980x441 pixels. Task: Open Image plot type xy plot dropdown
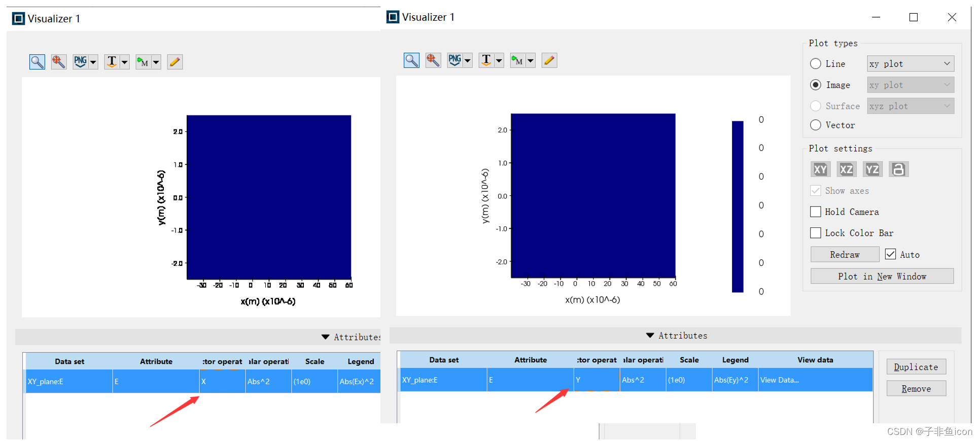911,85
